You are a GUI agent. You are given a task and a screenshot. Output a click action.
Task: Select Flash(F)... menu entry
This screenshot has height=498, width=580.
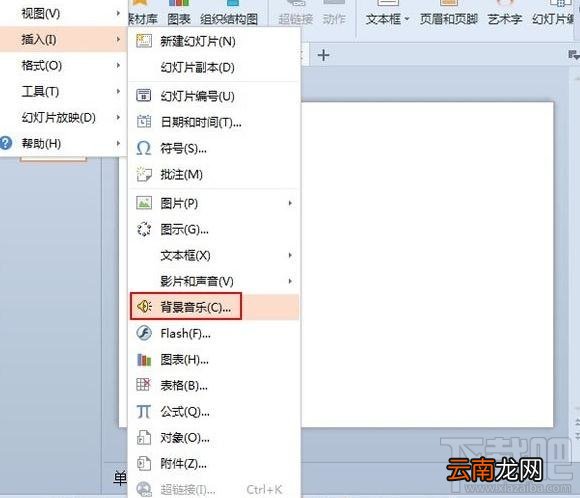coord(214,333)
